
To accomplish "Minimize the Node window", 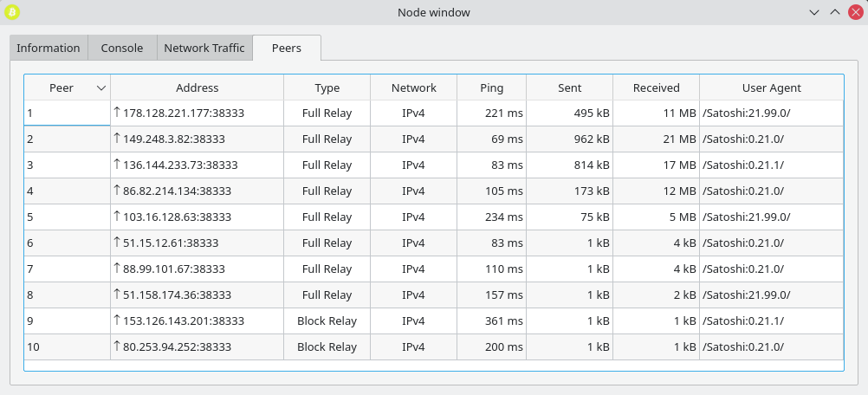I will click(x=814, y=12).
